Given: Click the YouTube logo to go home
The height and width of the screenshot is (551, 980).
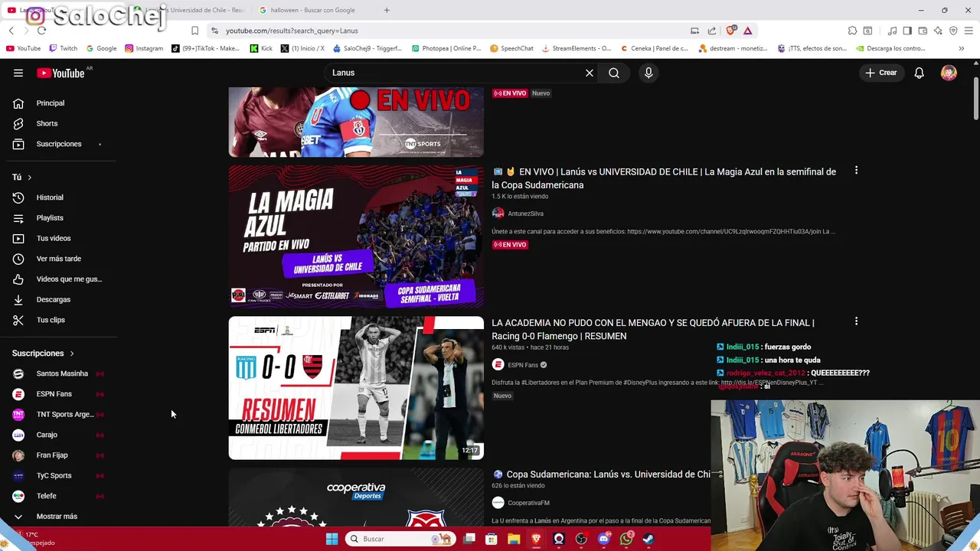Looking at the screenshot, I should coord(61,73).
